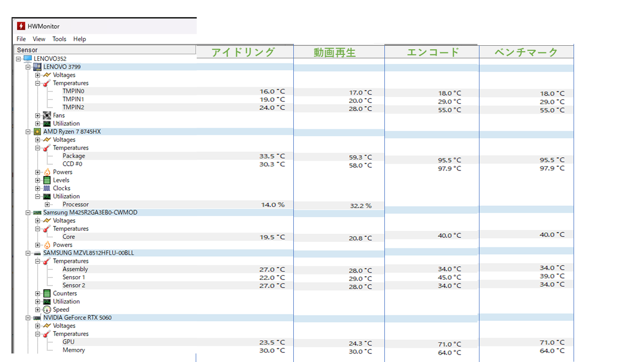The width and height of the screenshot is (644, 362).
Task: Expand Powers under Samsung M425R2GA3EB0-CWMOD
Action: click(x=38, y=245)
